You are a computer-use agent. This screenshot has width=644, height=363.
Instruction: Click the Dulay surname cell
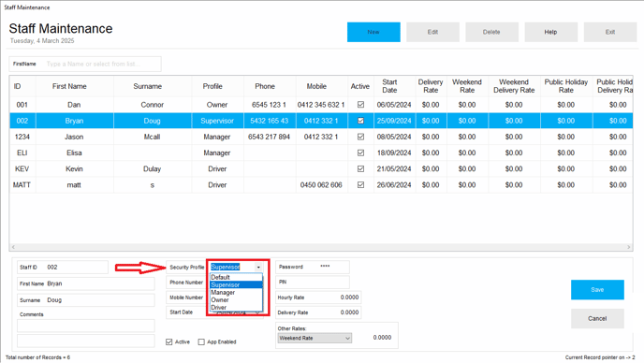[153, 168]
